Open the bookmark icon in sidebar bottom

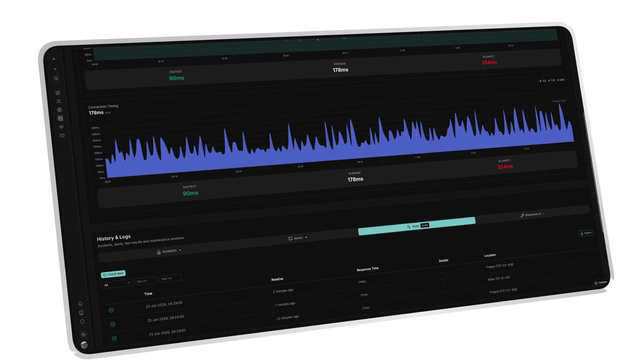pyautogui.click(x=81, y=312)
